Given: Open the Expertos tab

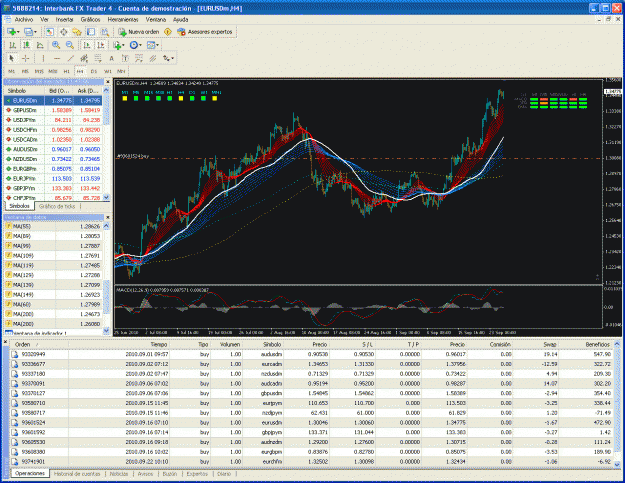Looking at the screenshot, I should pyautogui.click(x=197, y=474).
